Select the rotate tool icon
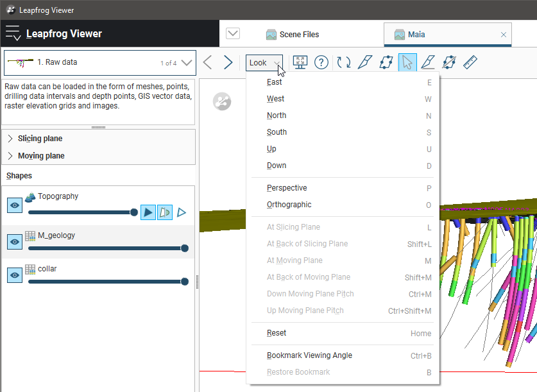The height and width of the screenshot is (392, 537). coord(344,63)
